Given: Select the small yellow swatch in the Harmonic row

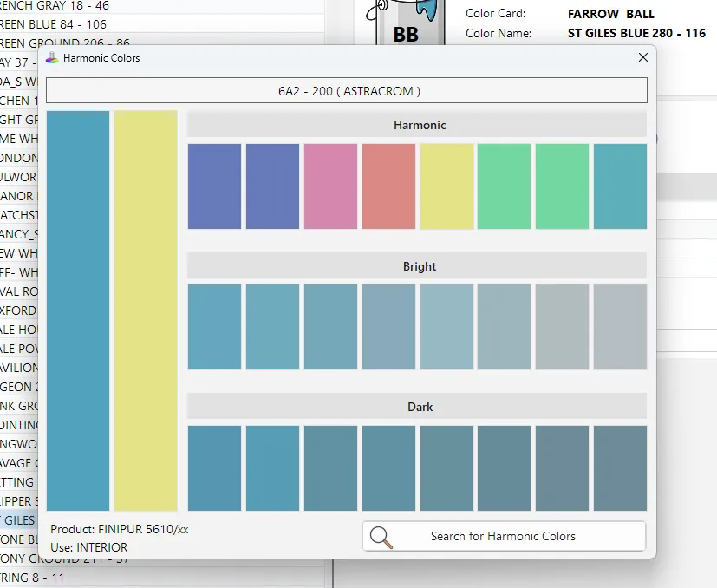Looking at the screenshot, I should click(446, 186).
